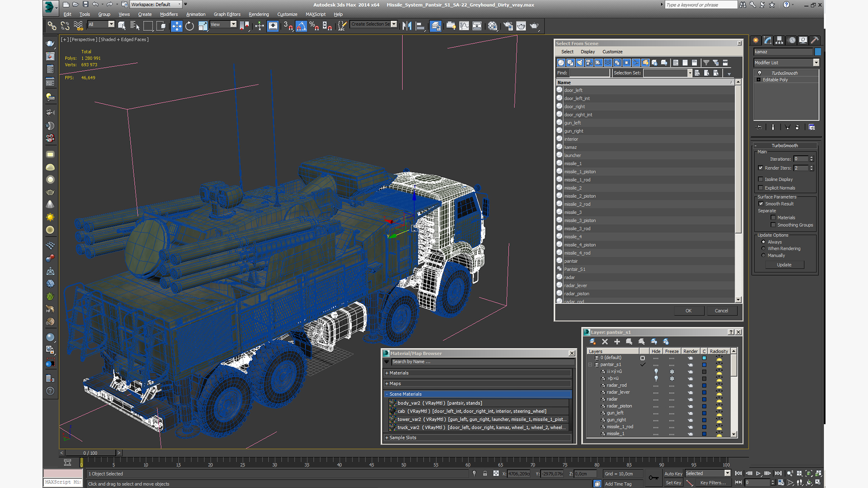Open the Graph Editors menu

pyautogui.click(x=227, y=14)
